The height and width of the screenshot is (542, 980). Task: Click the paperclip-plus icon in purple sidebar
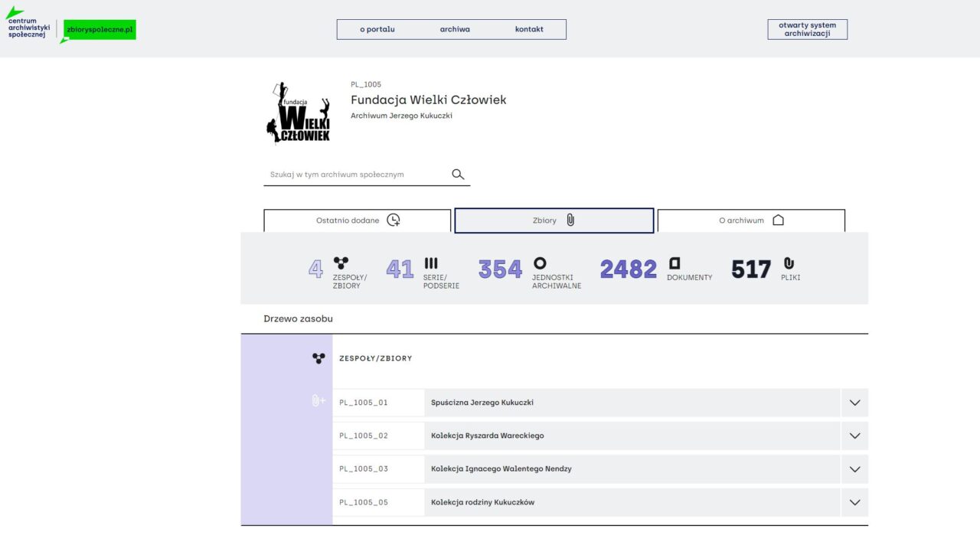point(318,401)
